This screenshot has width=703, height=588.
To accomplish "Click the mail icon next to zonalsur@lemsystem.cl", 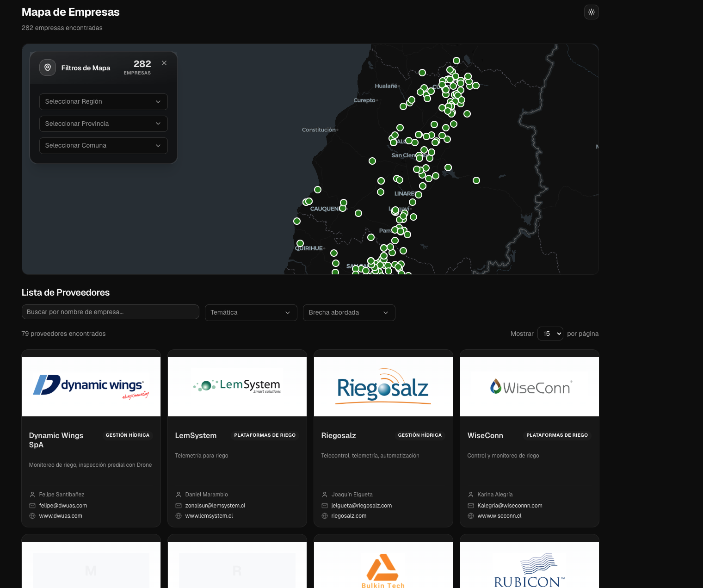I will (x=179, y=506).
